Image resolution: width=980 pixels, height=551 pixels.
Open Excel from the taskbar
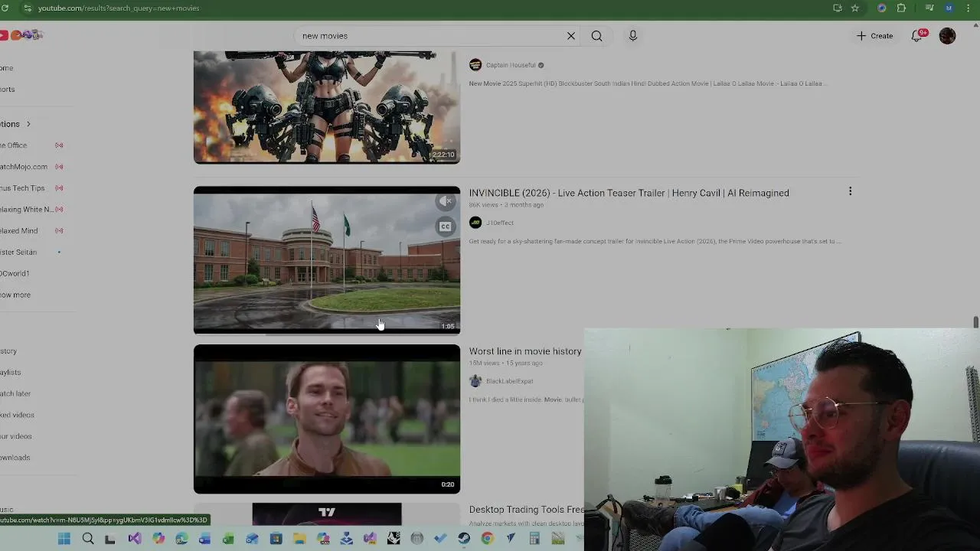coord(228,539)
